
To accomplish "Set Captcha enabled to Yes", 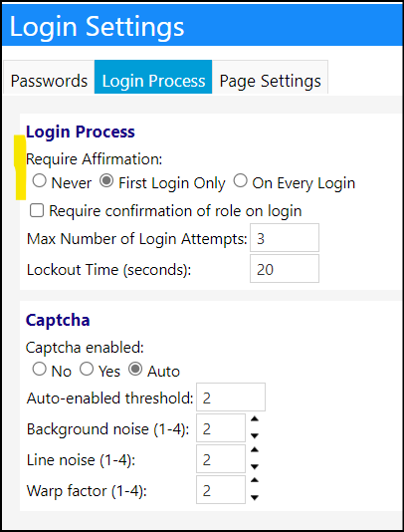I will click(87, 369).
